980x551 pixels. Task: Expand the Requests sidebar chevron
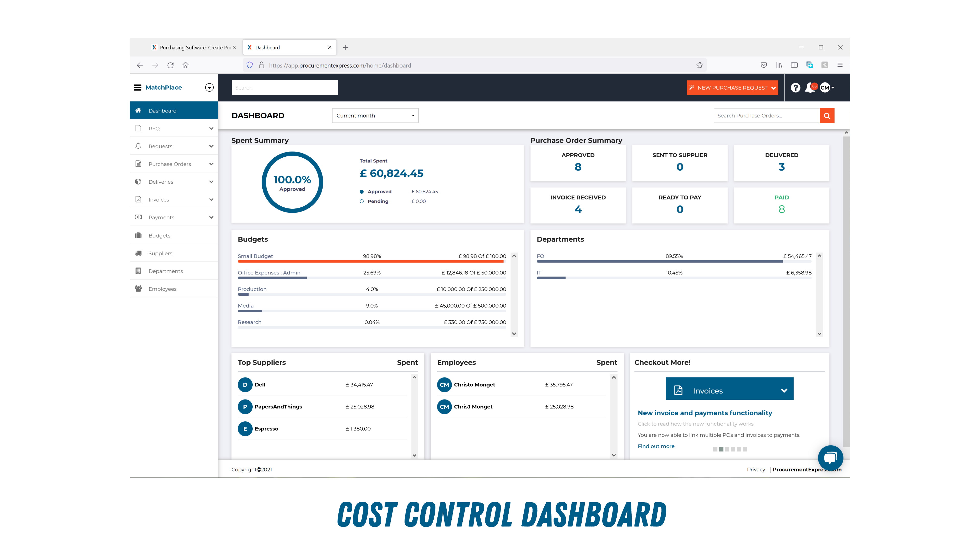point(211,146)
